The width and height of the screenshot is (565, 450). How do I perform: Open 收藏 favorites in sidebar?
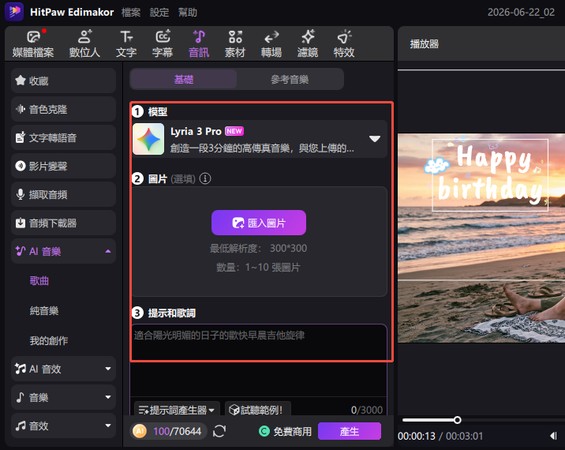[x=63, y=81]
